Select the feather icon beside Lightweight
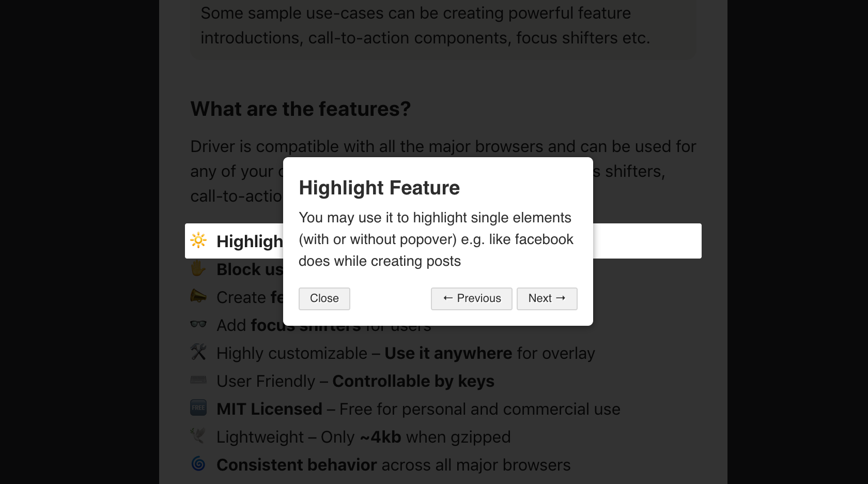This screenshot has height=484, width=868. pos(198,436)
